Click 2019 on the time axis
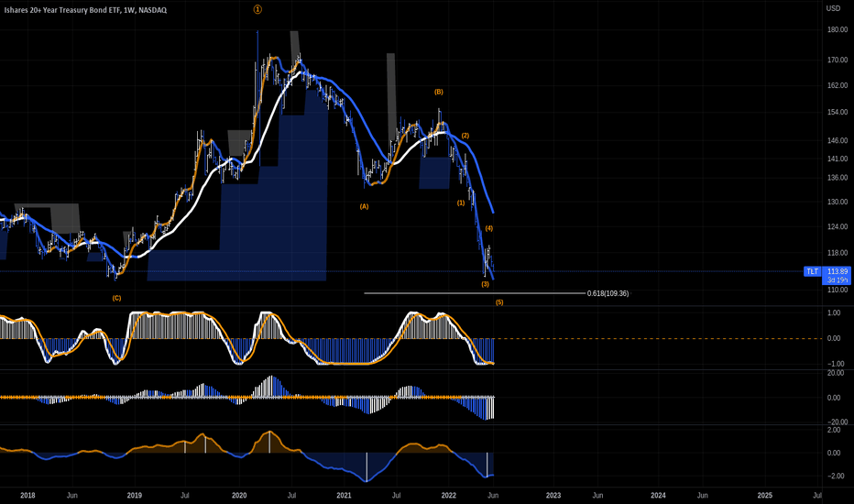 [134, 495]
